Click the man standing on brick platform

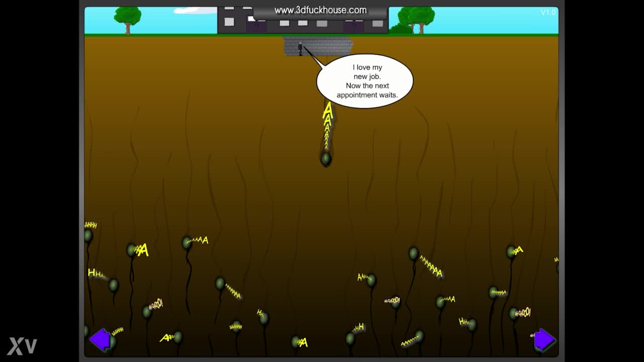(300, 49)
